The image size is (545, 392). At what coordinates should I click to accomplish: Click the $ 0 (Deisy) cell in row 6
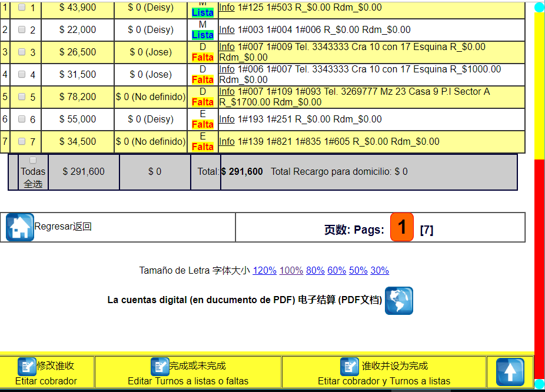click(151, 119)
